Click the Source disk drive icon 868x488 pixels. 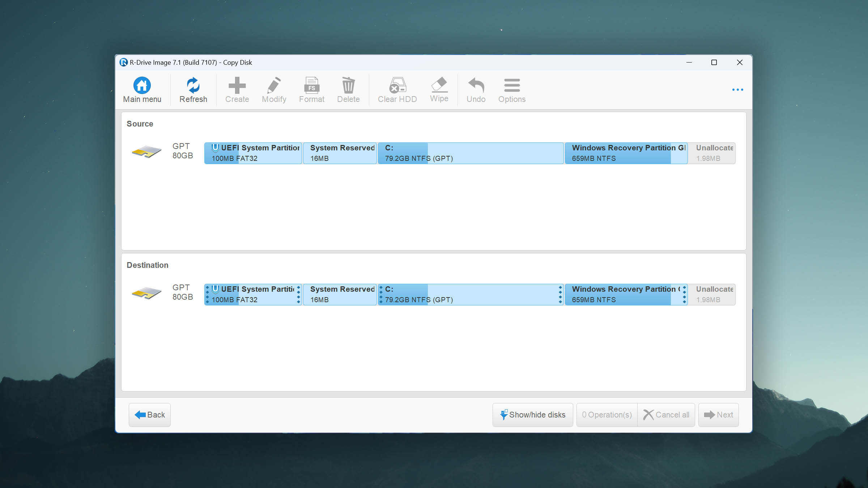tap(146, 152)
